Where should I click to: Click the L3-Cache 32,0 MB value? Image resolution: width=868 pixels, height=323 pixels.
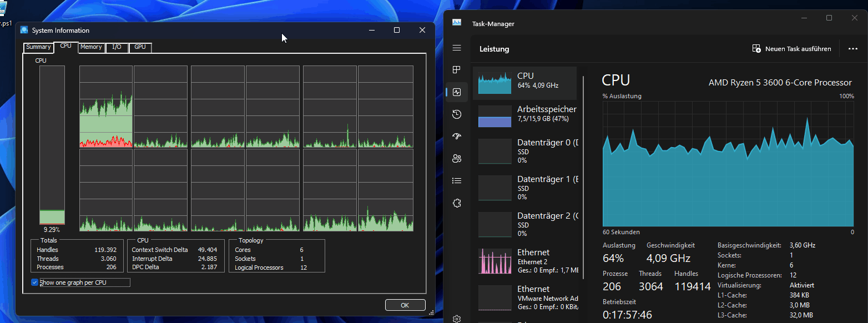(x=801, y=315)
